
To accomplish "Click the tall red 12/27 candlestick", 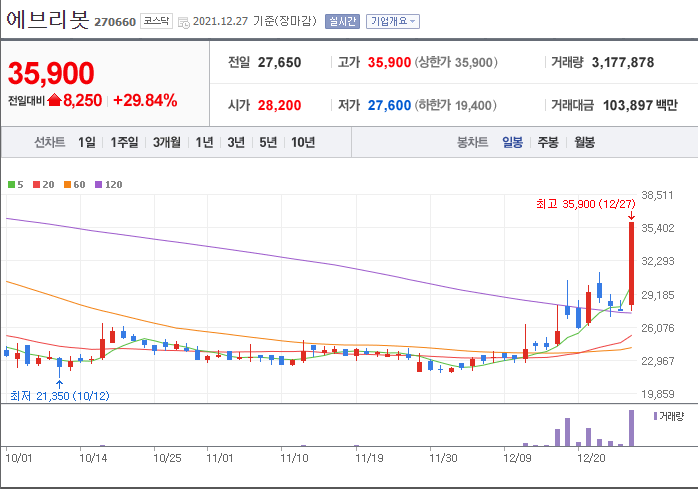I will 631,264.
